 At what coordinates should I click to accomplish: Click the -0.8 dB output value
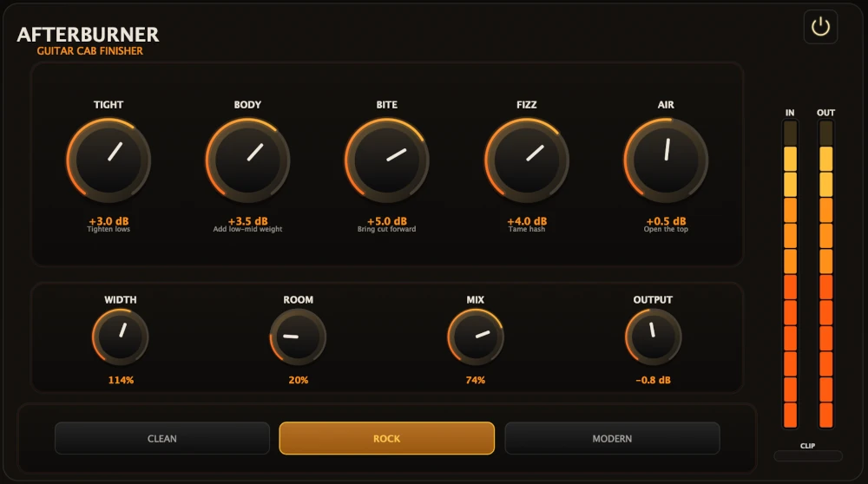654,380
